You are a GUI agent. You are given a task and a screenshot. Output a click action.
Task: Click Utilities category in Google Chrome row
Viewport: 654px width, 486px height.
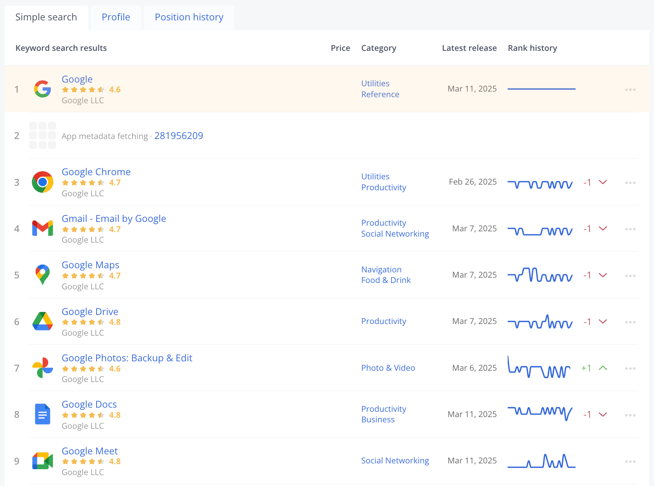[375, 176]
